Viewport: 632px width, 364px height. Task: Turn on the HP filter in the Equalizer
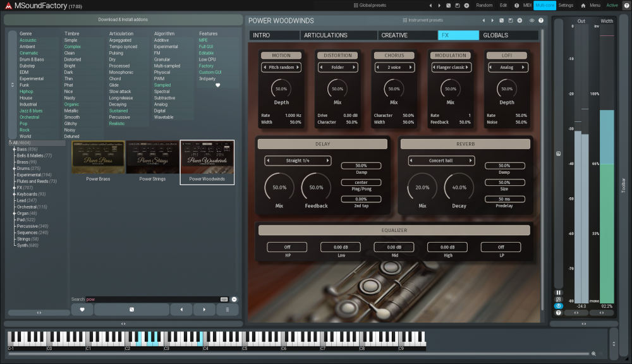pos(286,246)
